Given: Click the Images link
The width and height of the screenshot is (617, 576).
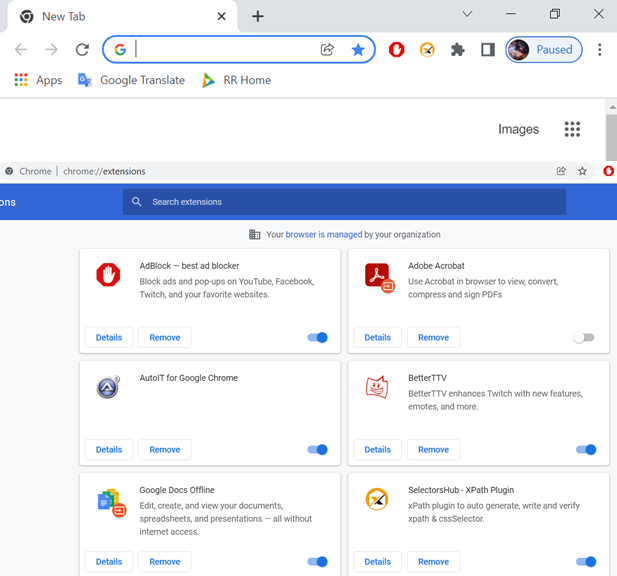Looking at the screenshot, I should coord(518,129).
